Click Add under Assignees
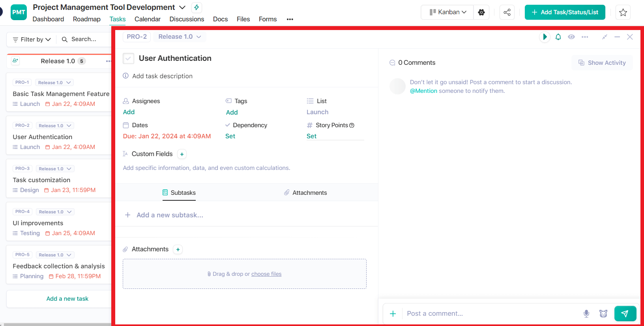644x326 pixels. coord(129,112)
